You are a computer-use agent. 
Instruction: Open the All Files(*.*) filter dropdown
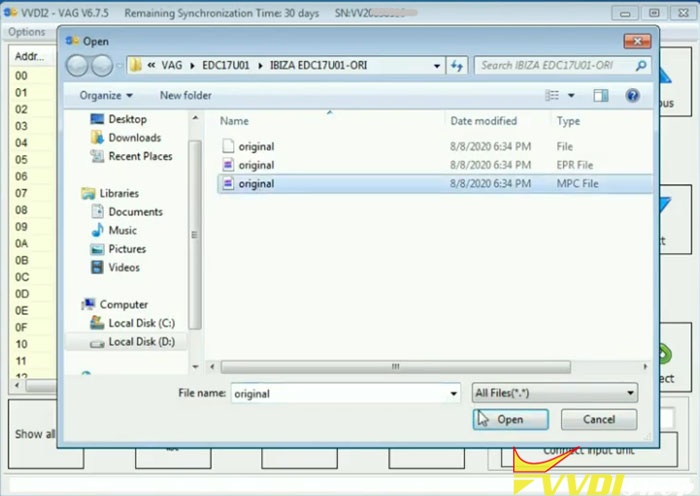[x=554, y=393]
